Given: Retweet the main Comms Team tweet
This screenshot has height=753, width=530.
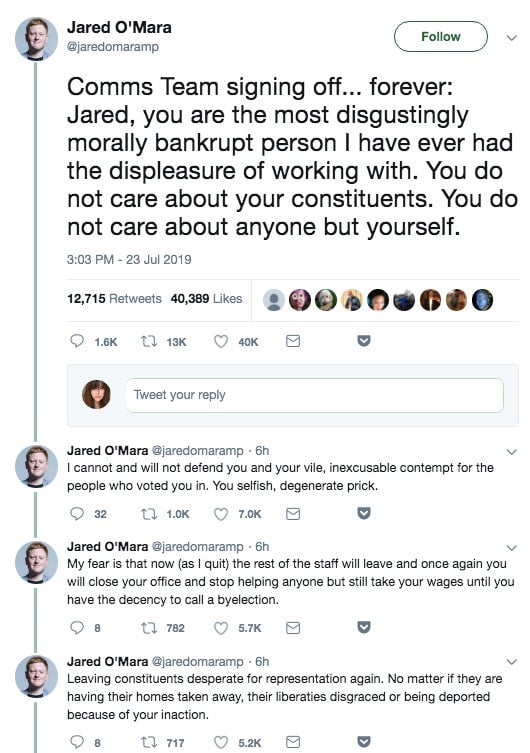Looking at the screenshot, I should (x=149, y=341).
